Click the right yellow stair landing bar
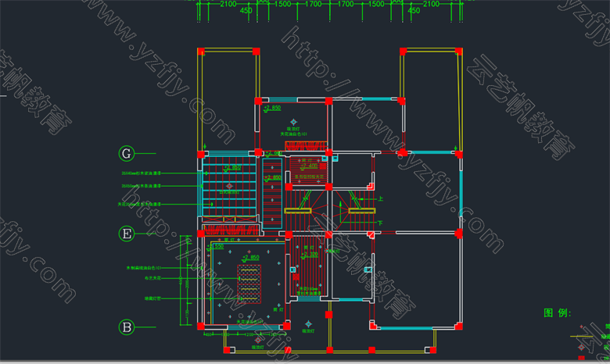 pyautogui.click(x=362, y=211)
